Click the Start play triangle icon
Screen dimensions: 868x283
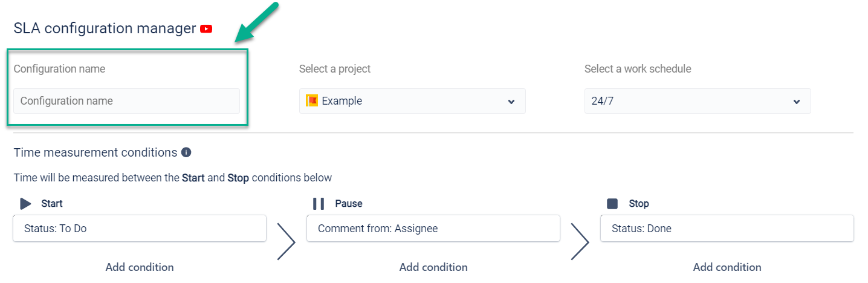coord(25,204)
